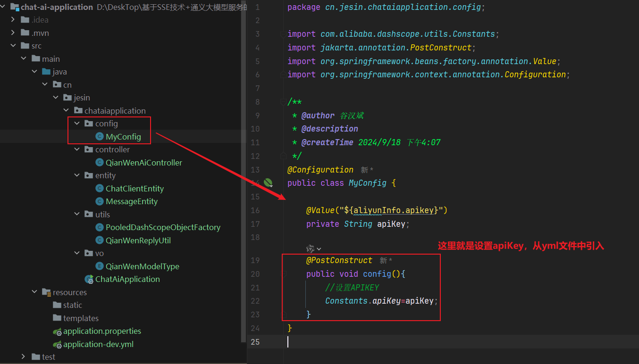This screenshot has width=639, height=364.
Task: Collapse the vo package chevron
Action: [x=77, y=253]
